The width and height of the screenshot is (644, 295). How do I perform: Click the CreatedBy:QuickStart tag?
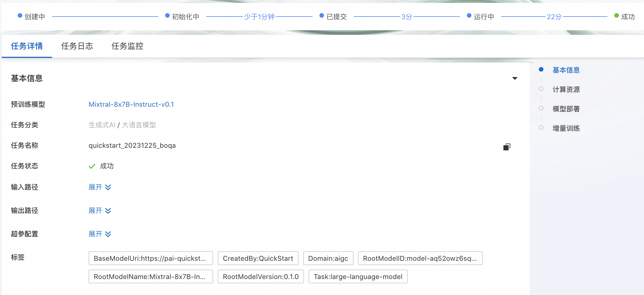pos(258,258)
